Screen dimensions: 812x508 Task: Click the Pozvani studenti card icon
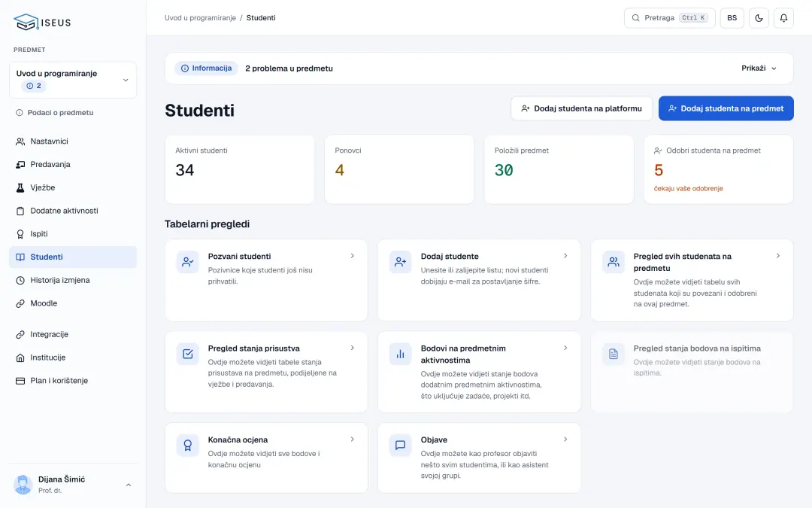[187, 262]
